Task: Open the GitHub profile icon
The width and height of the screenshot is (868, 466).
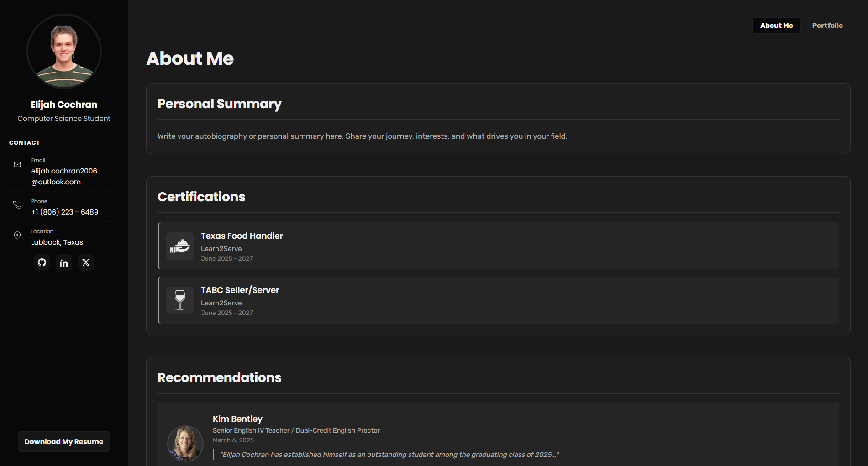Action: click(42, 262)
